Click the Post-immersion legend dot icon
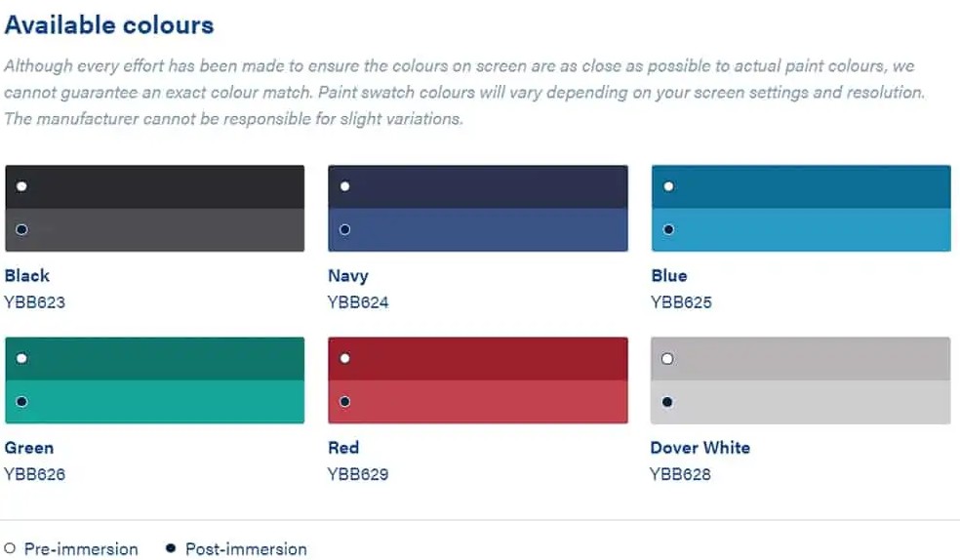The image size is (960, 560). pyautogui.click(x=171, y=549)
